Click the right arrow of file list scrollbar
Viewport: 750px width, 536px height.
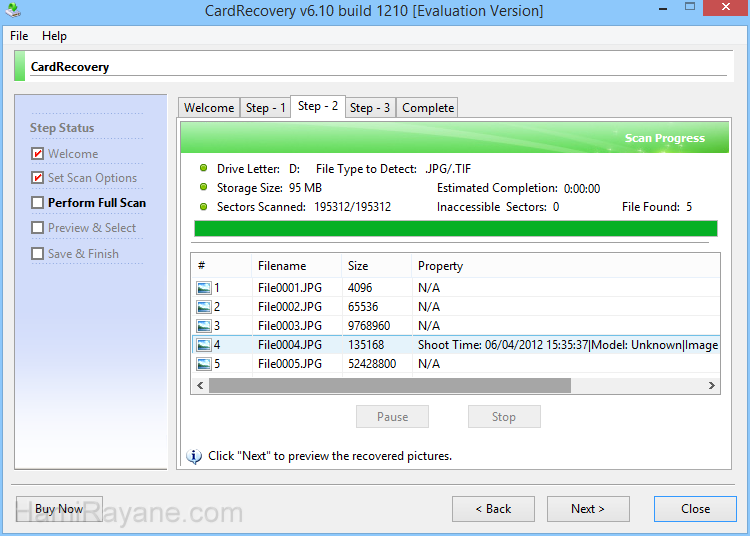711,385
